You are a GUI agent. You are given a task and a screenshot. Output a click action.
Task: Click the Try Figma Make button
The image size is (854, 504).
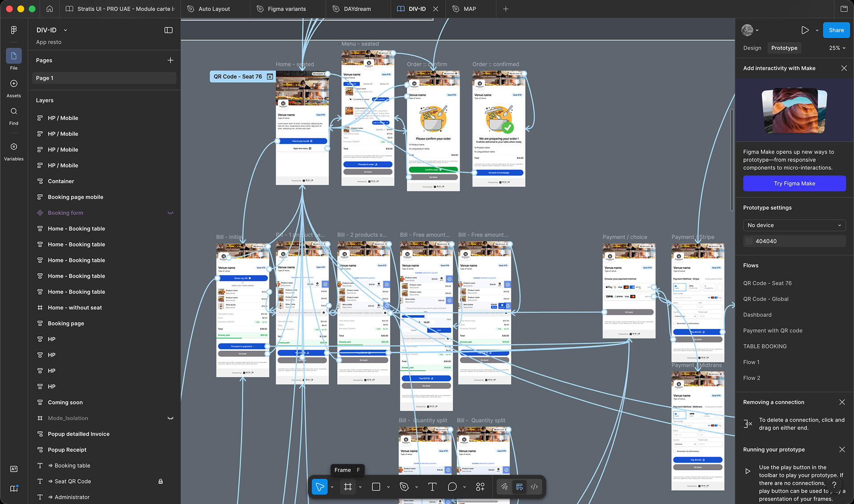pyautogui.click(x=794, y=184)
